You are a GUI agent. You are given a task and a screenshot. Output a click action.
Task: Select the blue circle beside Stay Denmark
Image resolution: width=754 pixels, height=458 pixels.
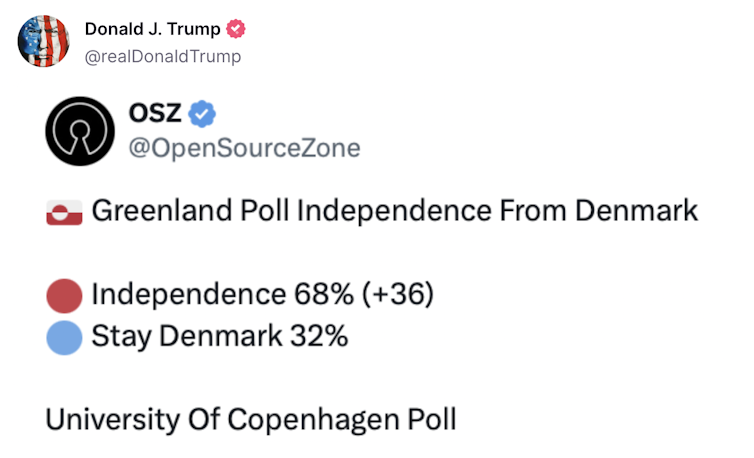click(64, 338)
